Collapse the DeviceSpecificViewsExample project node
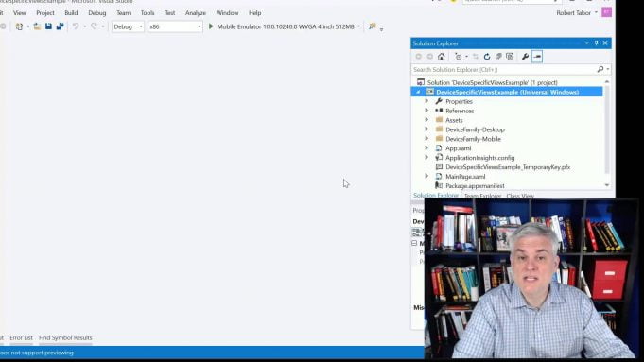The image size is (644, 362). (418, 92)
